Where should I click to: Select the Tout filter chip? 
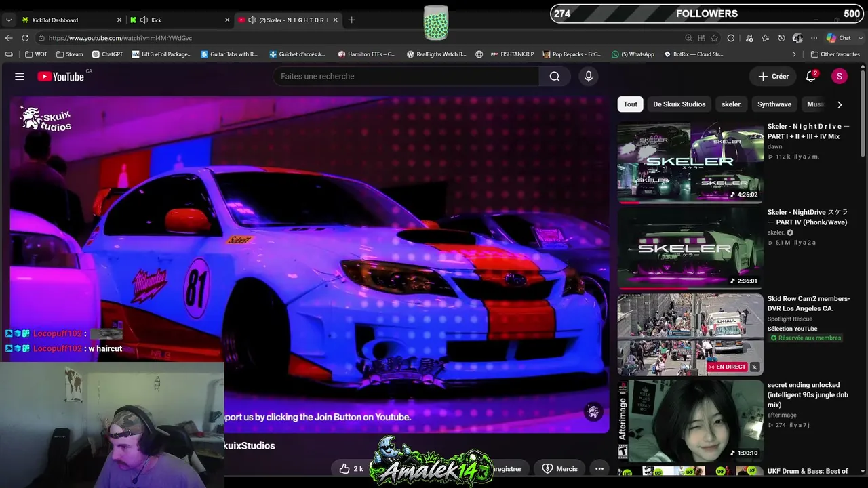click(x=631, y=104)
